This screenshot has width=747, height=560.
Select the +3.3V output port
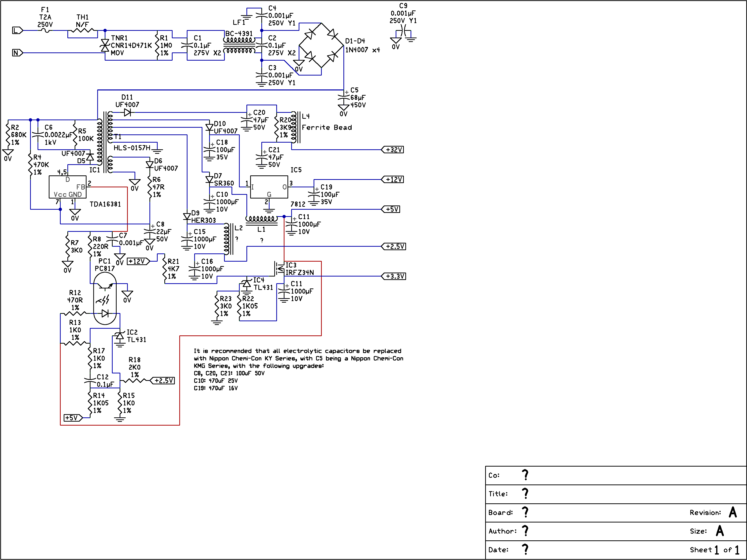point(393,276)
